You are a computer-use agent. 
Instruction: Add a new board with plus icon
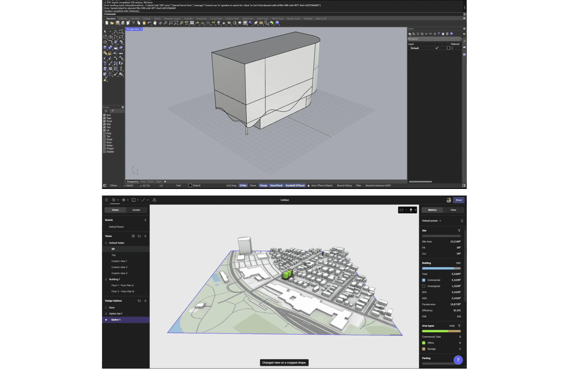coord(145,220)
